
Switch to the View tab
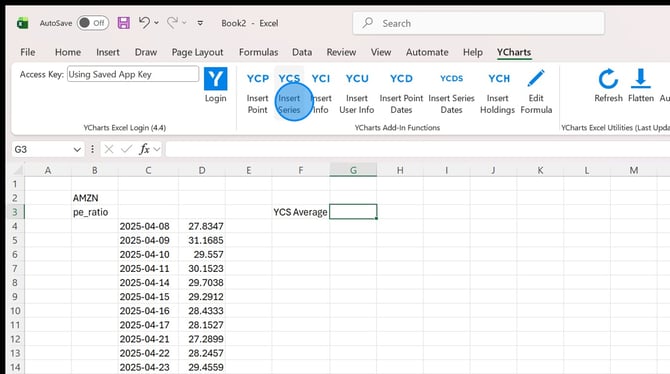tap(381, 52)
